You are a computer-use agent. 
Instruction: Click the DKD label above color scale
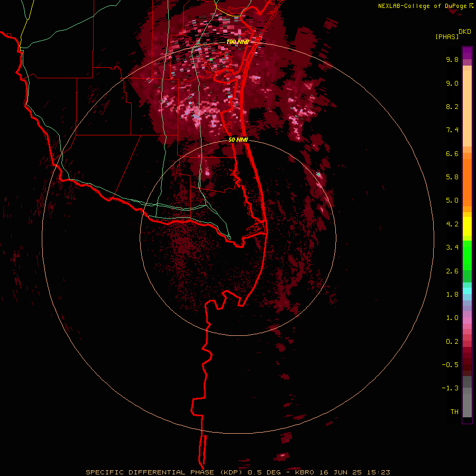point(465,32)
